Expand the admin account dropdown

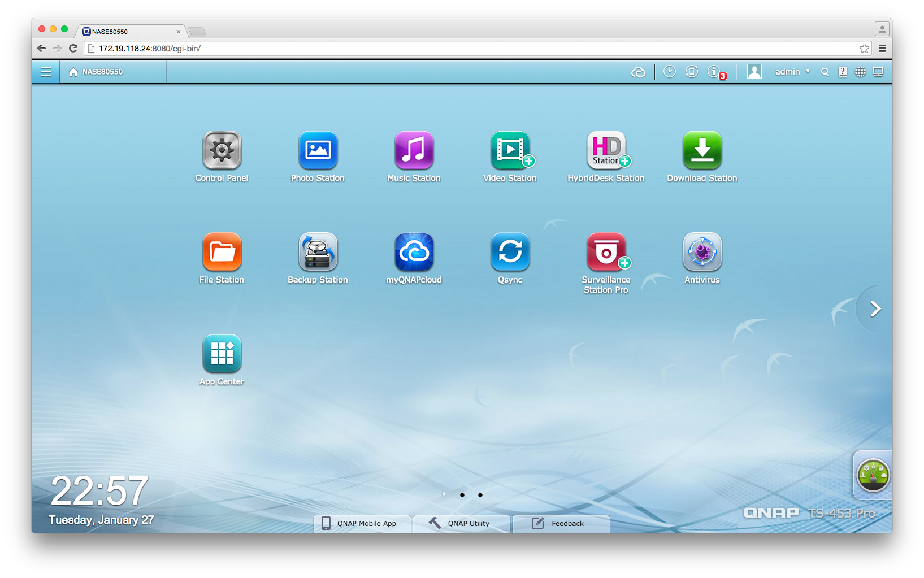pyautogui.click(x=792, y=72)
